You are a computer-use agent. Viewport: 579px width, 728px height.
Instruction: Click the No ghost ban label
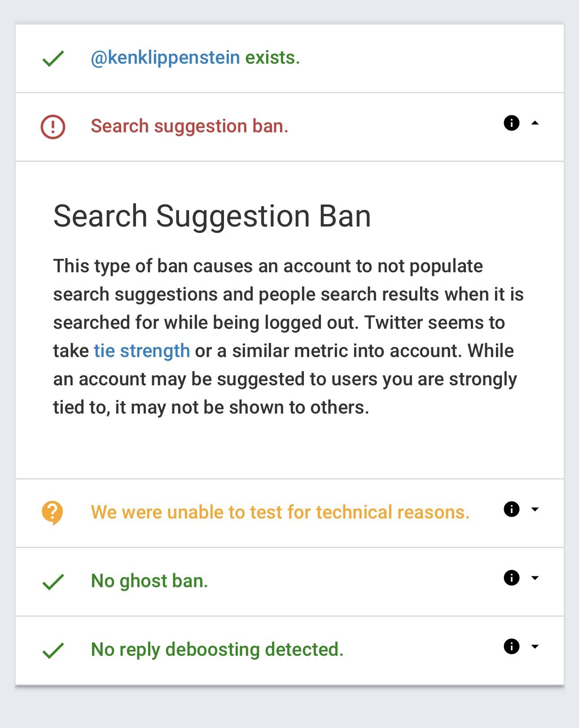[x=149, y=581]
